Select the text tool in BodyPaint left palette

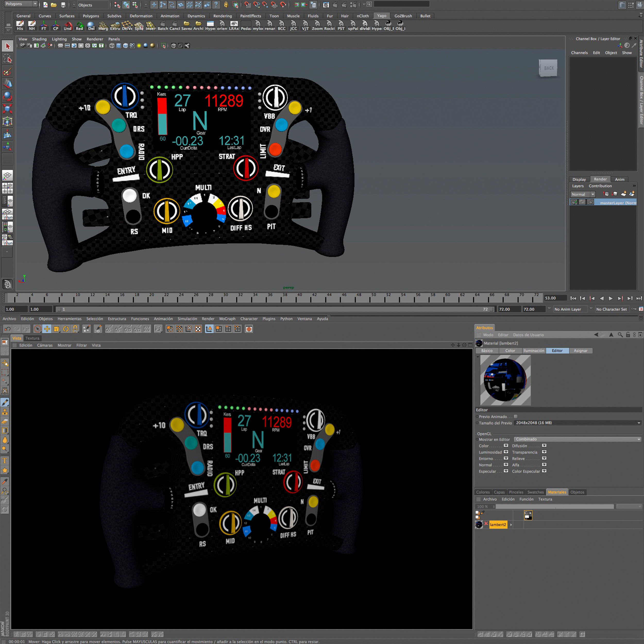point(5,461)
